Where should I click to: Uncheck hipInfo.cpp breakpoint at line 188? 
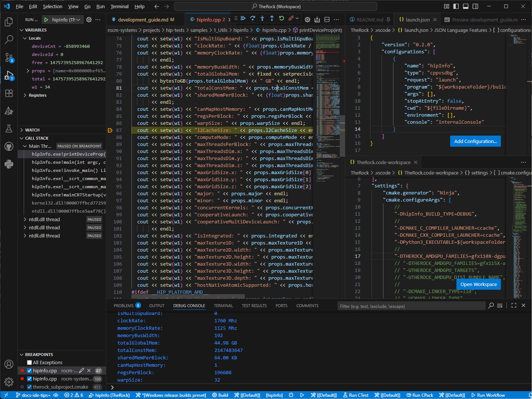click(30, 379)
